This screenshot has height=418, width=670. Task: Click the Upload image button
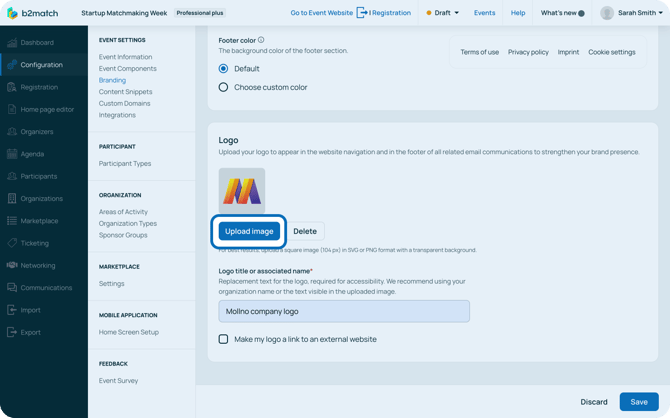click(x=249, y=231)
